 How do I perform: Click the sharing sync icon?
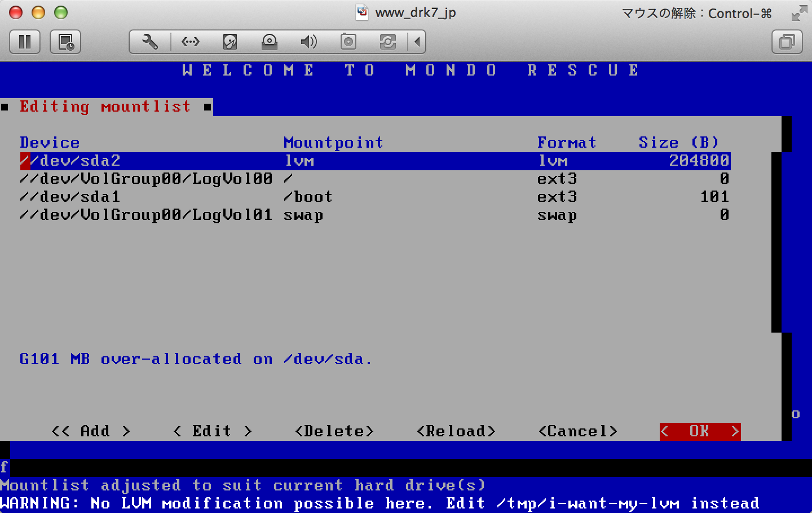click(388, 42)
